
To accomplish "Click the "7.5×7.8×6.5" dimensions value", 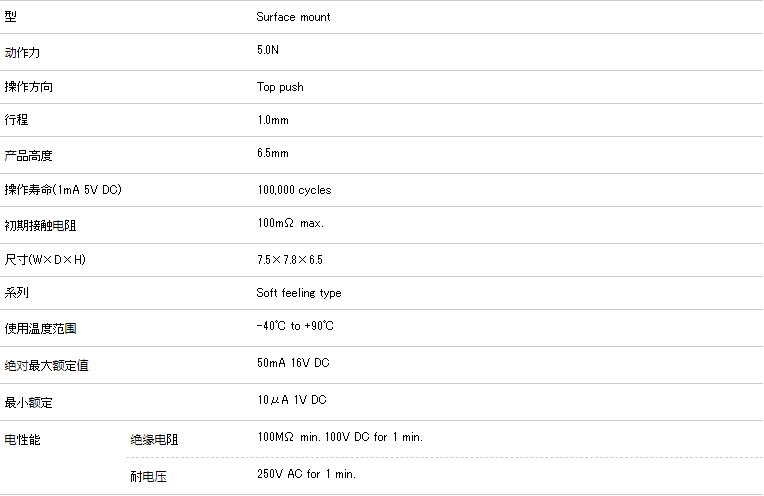I will (289, 260).
